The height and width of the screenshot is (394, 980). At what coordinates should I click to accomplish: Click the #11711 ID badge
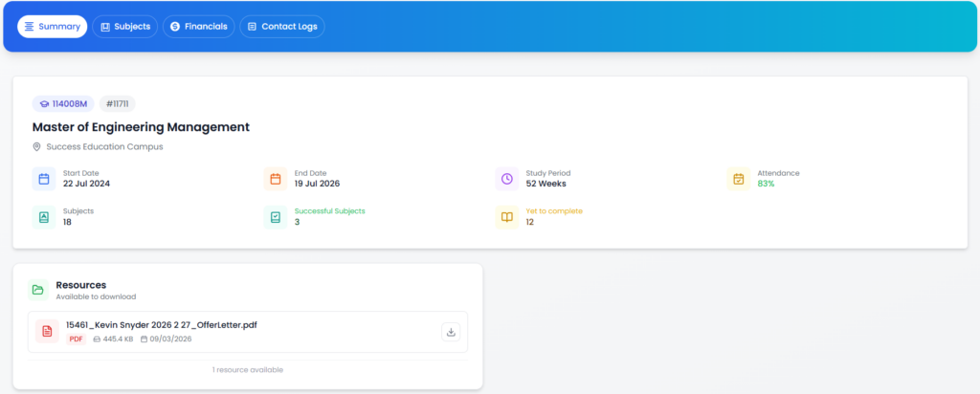coord(119,104)
